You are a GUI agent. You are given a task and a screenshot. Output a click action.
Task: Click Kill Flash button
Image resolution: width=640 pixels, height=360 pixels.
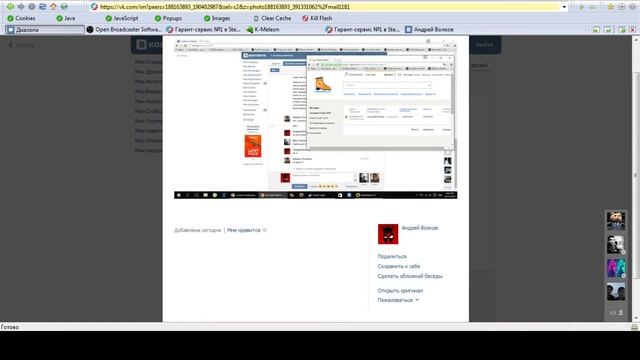[x=317, y=18]
